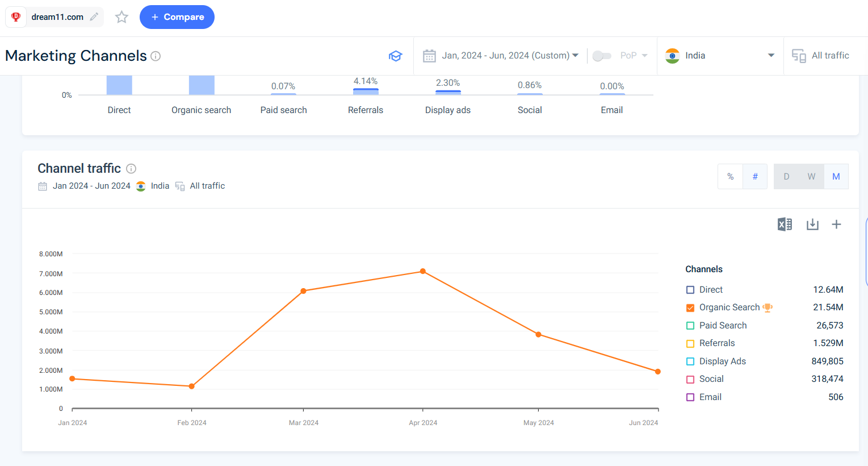868x466 pixels.
Task: Click the device icon beside All traffic subtitle
Action: tap(180, 186)
